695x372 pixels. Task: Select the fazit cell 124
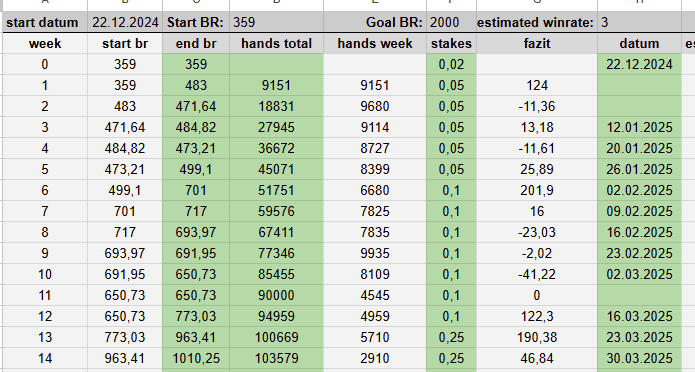(537, 85)
